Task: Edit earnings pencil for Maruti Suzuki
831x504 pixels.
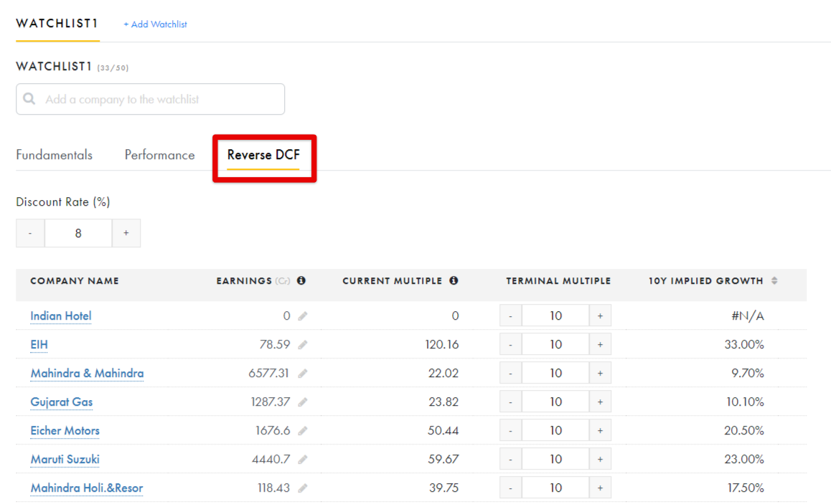Action: coord(303,459)
